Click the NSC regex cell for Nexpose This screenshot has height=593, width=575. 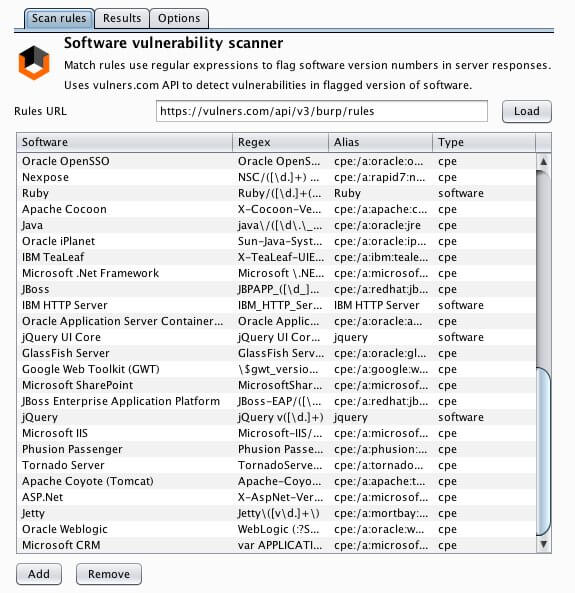click(280, 177)
